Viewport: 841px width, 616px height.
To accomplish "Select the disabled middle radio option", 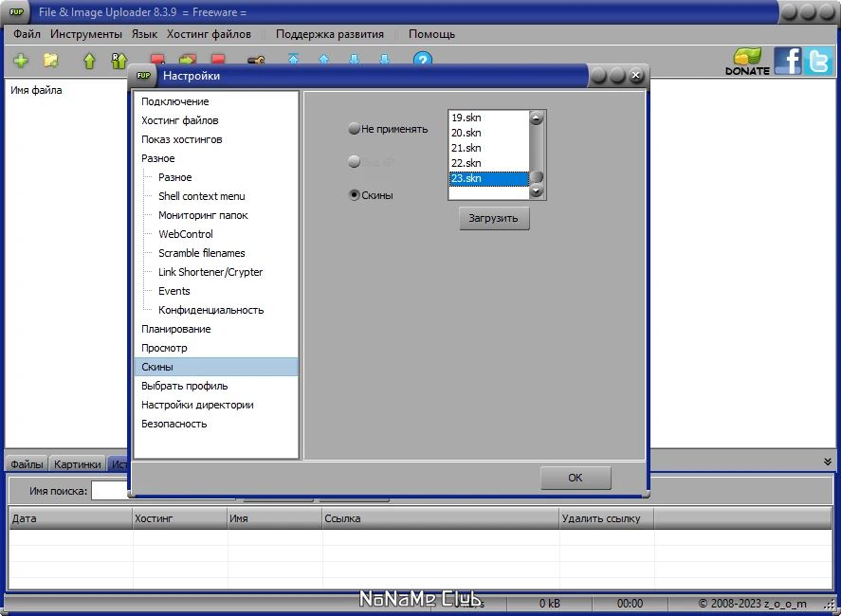I will [354, 161].
